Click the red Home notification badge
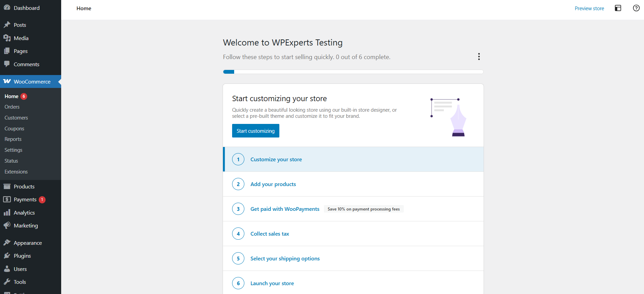This screenshot has height=294, width=644. tap(24, 96)
